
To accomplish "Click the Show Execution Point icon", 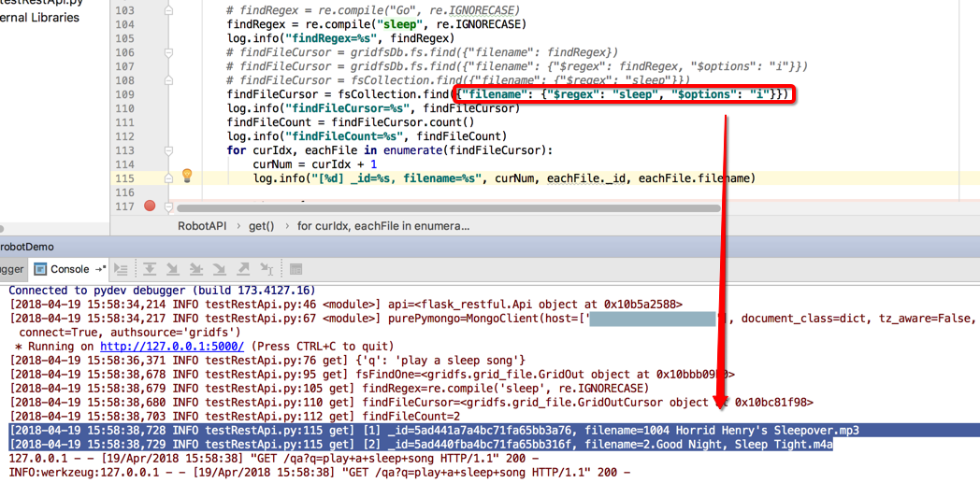I will [122, 269].
